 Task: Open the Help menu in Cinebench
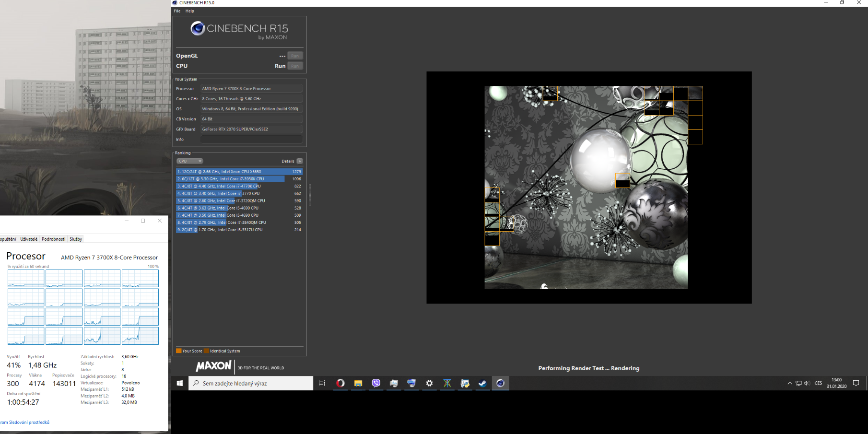click(190, 11)
